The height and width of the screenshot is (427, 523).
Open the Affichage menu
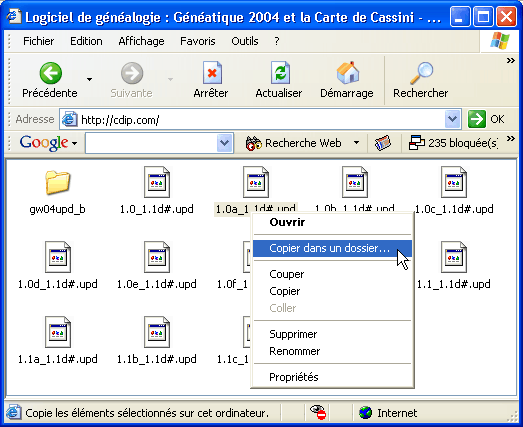141,41
